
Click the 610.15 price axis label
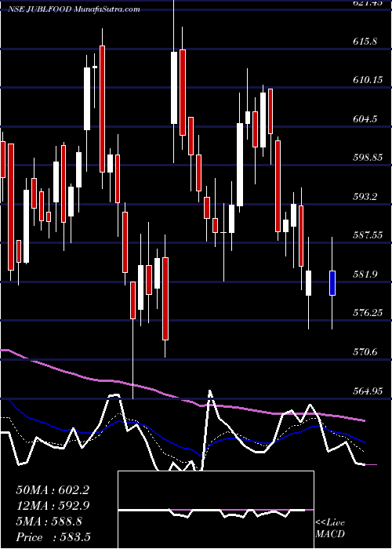(x=368, y=80)
